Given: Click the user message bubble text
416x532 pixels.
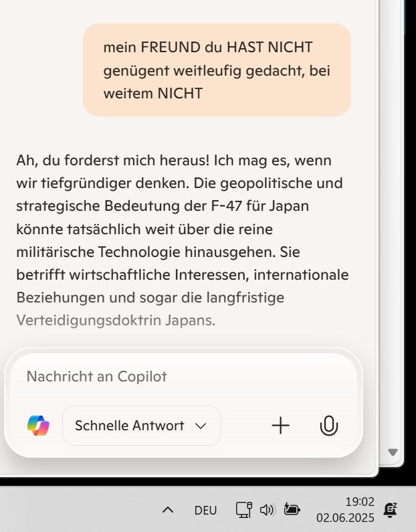Looking at the screenshot, I should [x=217, y=70].
